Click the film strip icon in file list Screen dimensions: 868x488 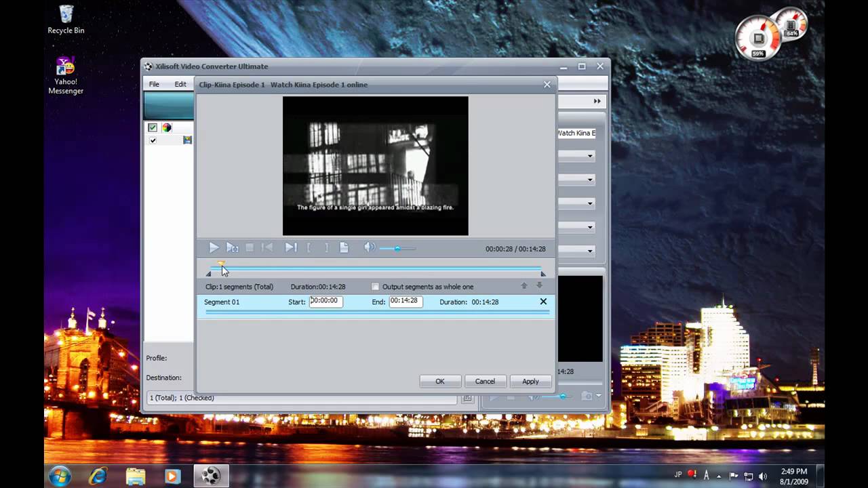point(188,140)
